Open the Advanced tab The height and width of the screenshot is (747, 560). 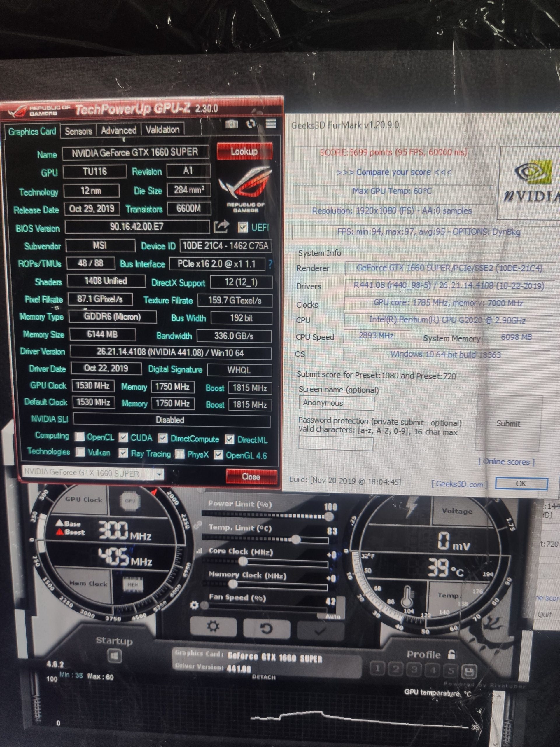(119, 130)
